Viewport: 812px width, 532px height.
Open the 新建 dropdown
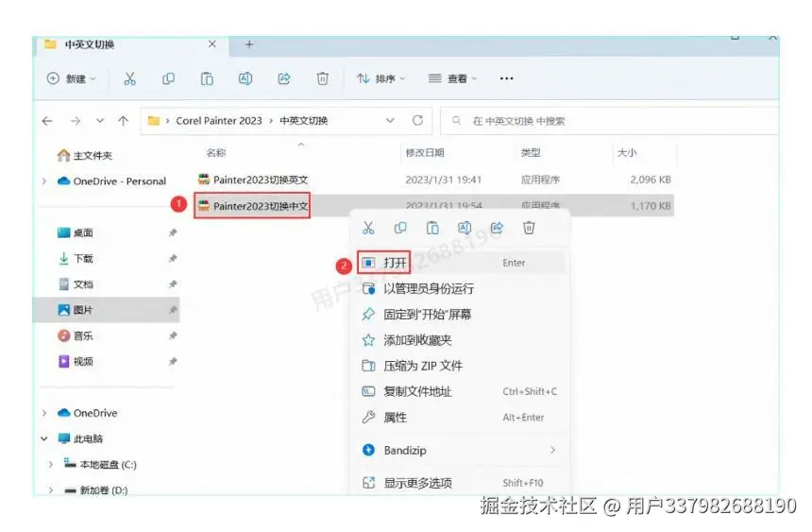[71, 78]
